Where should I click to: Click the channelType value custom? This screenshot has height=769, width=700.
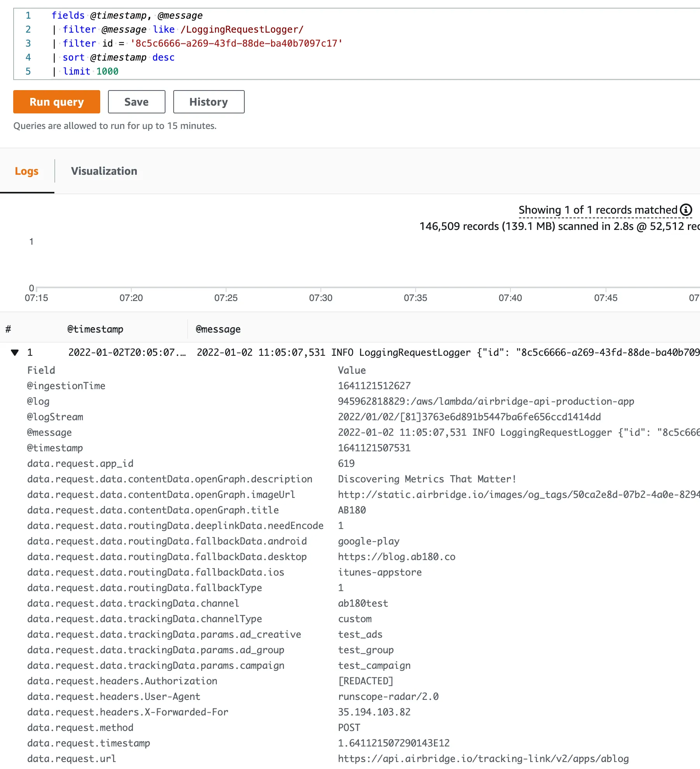(355, 619)
